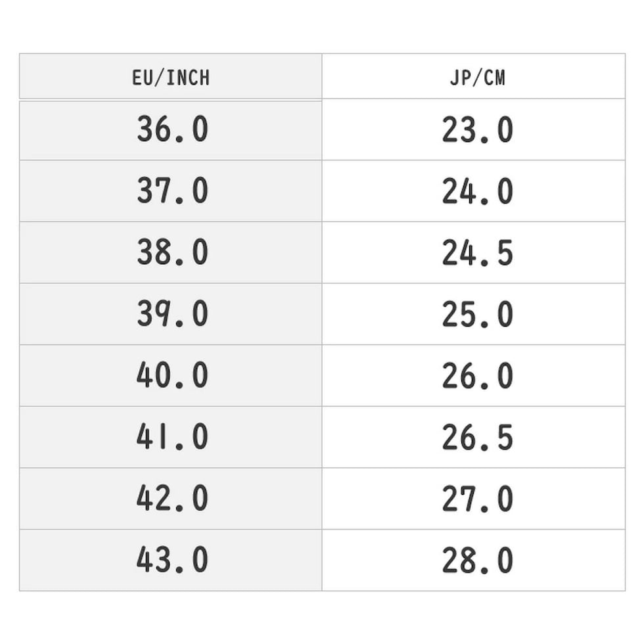
Task: Click the JP/CM column header
Action: tap(477, 78)
